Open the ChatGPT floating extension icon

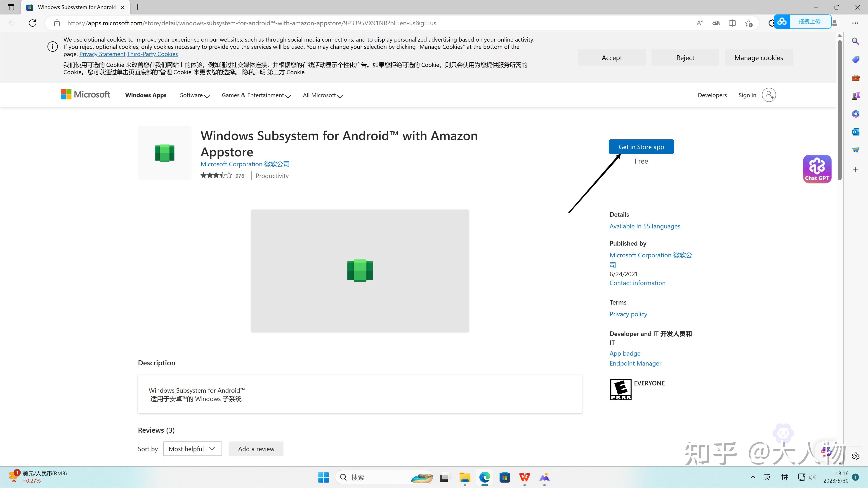(x=817, y=169)
